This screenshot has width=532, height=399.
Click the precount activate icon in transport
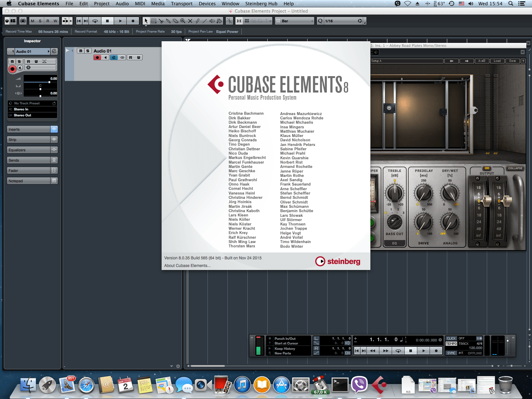click(479, 338)
